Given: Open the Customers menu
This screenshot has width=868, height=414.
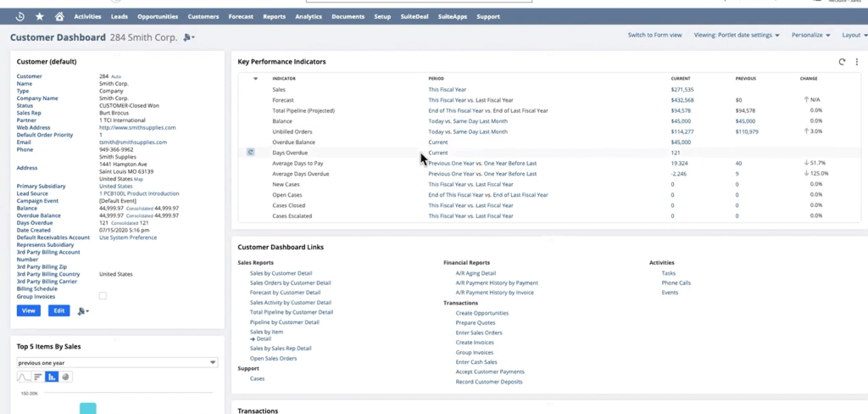Looking at the screenshot, I should click(x=203, y=17).
